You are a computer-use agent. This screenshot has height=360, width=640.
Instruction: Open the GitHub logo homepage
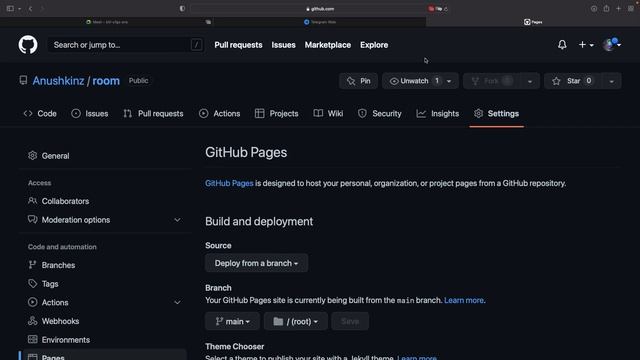click(x=28, y=44)
